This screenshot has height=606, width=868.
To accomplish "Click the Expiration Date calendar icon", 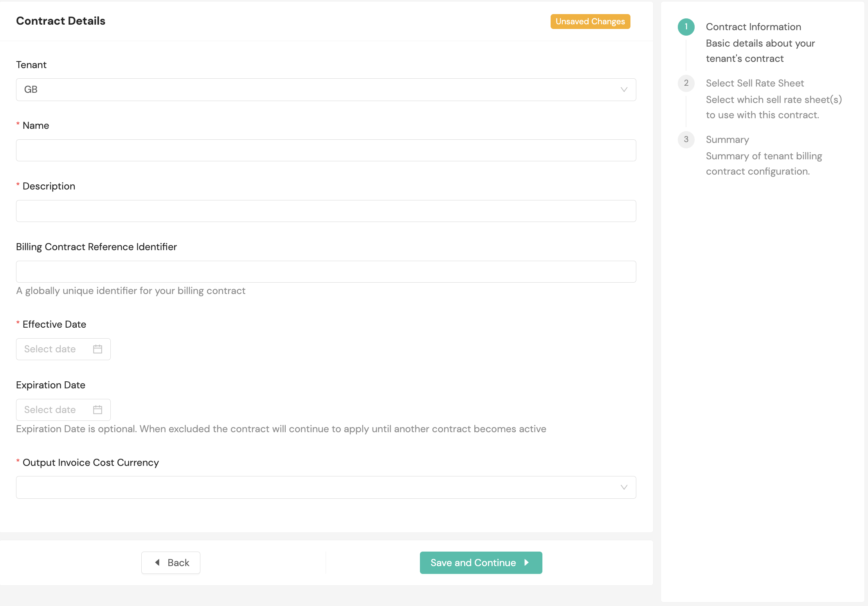I will point(97,410).
